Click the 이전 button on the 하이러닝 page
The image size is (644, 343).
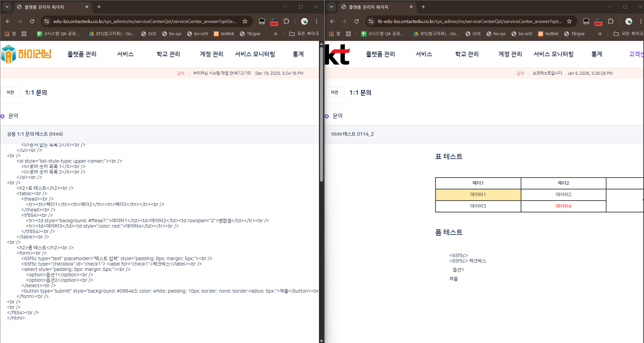[10, 92]
